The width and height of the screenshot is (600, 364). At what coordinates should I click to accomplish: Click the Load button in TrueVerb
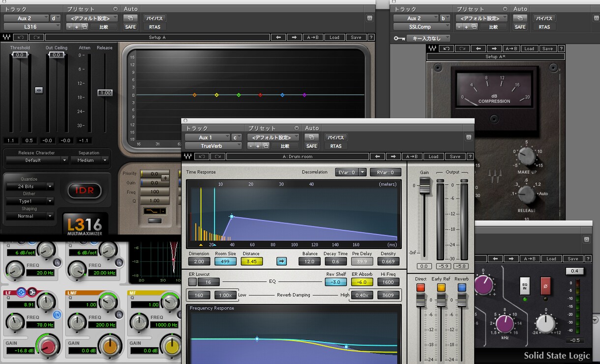(433, 157)
